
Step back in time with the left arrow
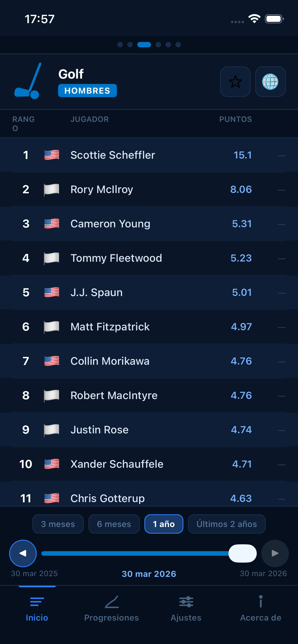tap(23, 553)
